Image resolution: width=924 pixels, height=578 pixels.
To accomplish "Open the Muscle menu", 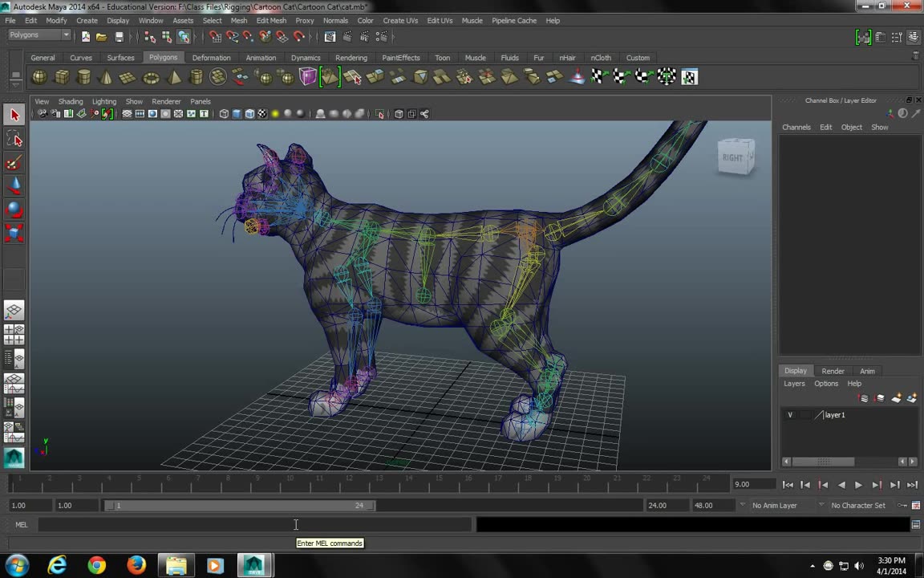I will pyautogui.click(x=472, y=20).
